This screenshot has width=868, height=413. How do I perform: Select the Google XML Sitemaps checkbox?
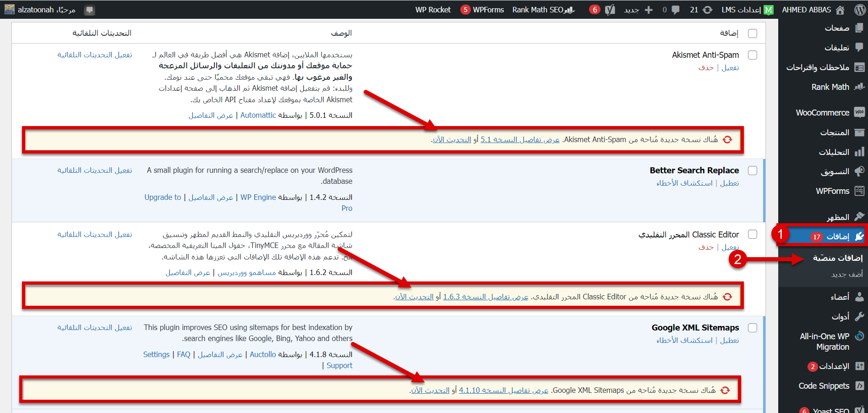coord(752,328)
